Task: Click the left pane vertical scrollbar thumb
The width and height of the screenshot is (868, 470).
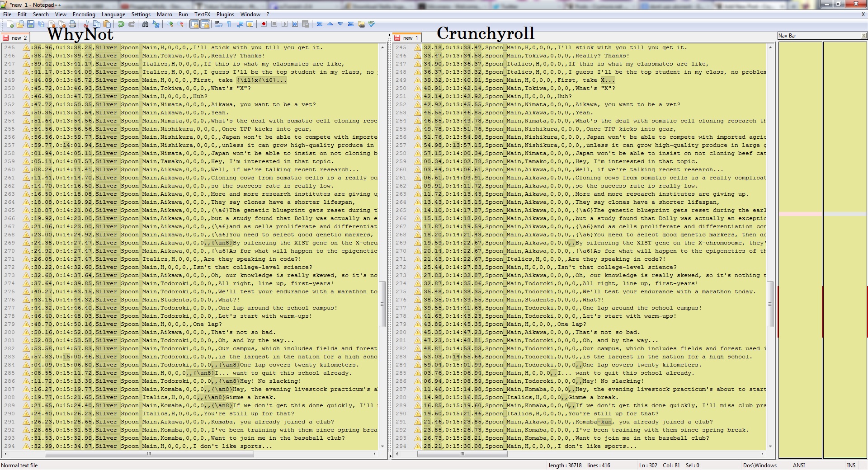Action: coord(382,304)
